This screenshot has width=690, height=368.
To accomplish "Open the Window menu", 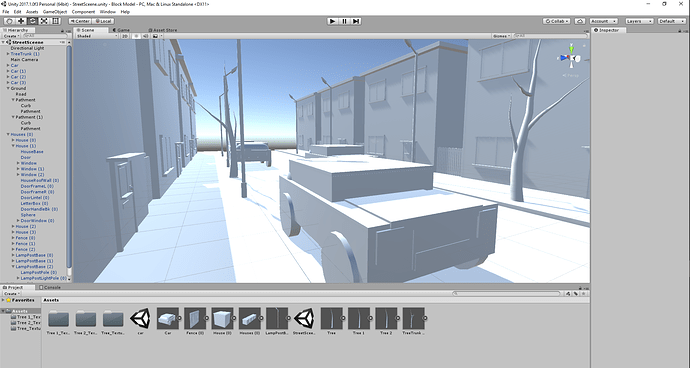I will (x=108, y=12).
